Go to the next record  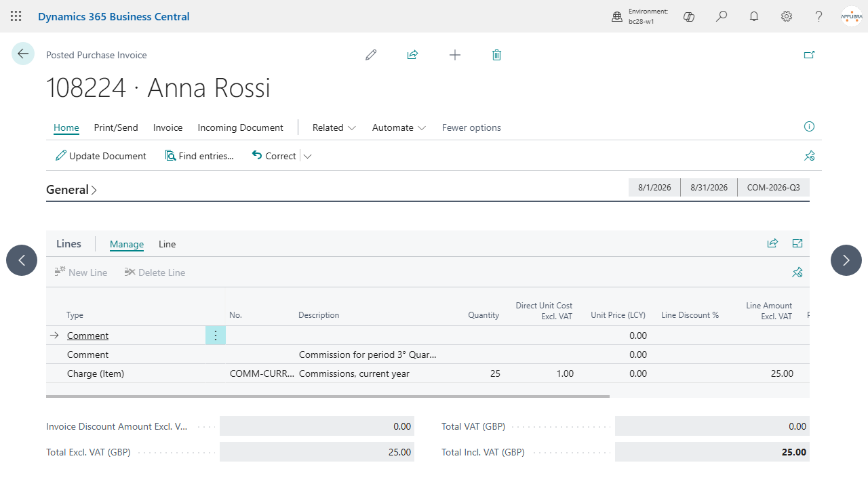(846, 260)
